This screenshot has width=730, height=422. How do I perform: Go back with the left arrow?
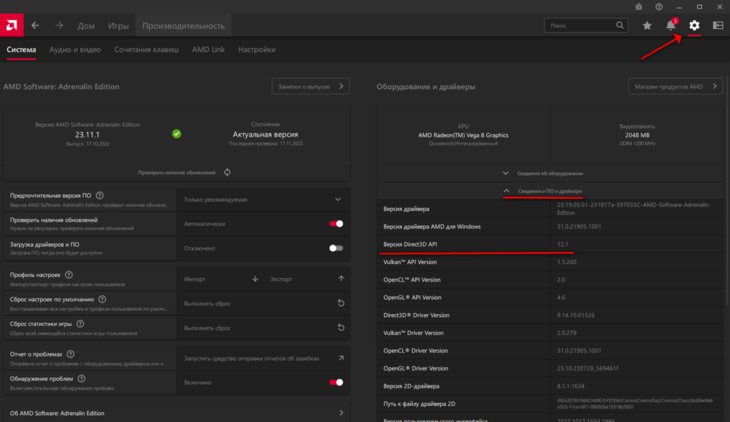pyautogui.click(x=35, y=26)
